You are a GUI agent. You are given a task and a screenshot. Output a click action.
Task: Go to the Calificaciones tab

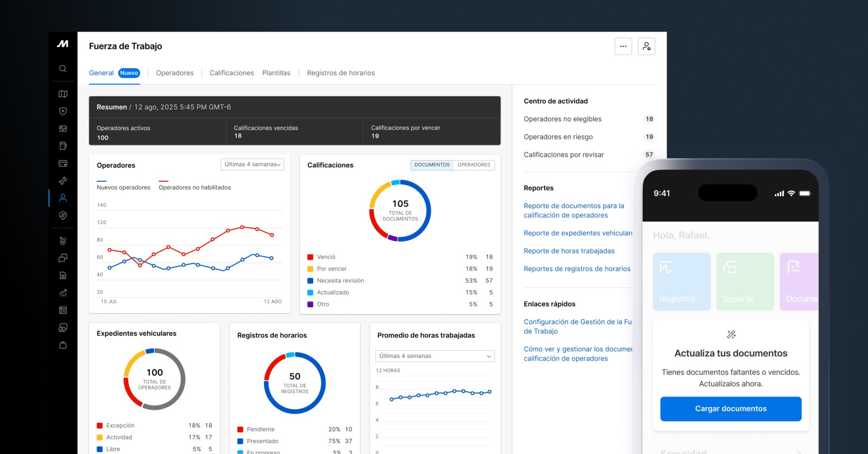coord(231,73)
